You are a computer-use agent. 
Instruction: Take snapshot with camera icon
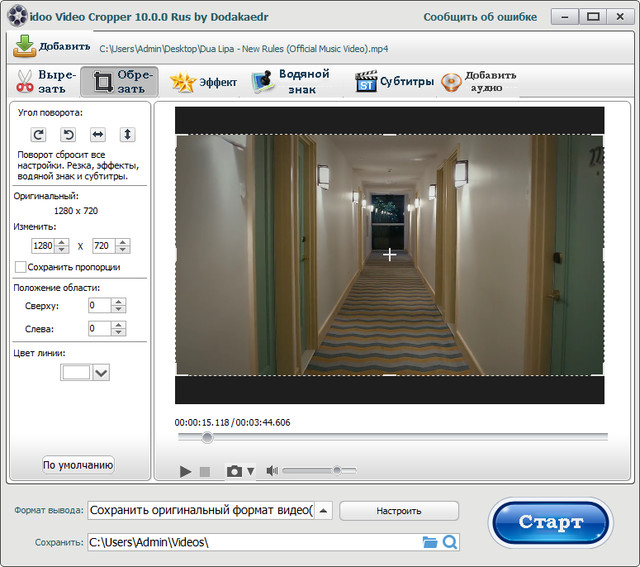click(x=234, y=471)
